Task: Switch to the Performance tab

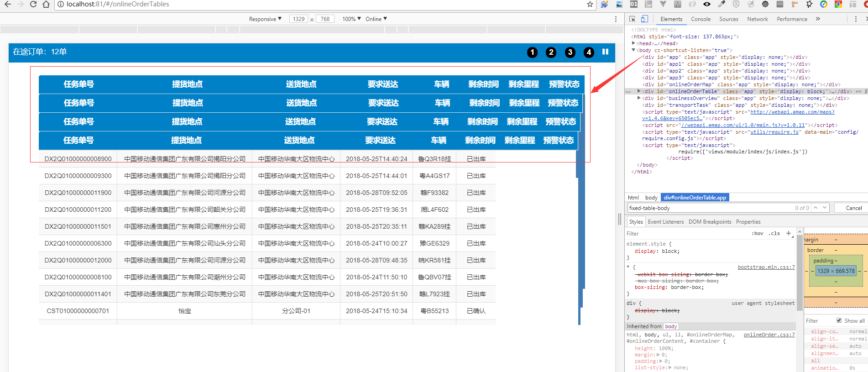Action: click(792, 19)
